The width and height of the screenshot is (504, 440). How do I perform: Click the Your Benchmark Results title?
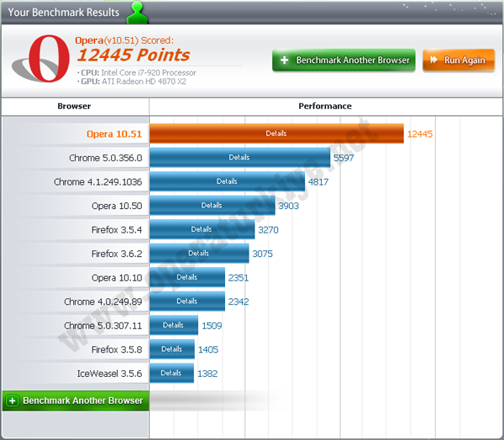[64, 13]
